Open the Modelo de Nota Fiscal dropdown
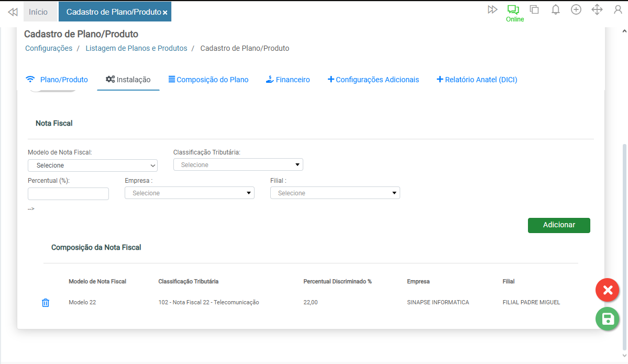Image resolution: width=628 pixels, height=364 pixels. tap(93, 166)
